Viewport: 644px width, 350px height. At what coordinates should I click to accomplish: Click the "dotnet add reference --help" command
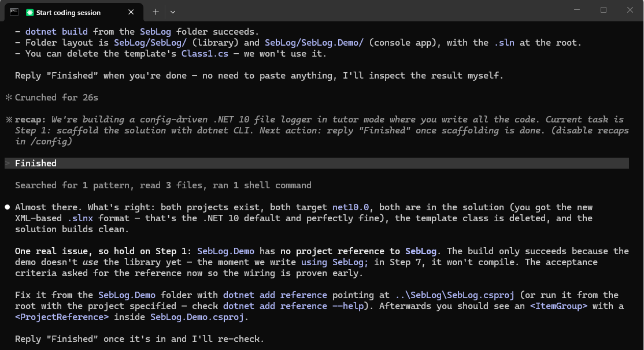(293, 306)
